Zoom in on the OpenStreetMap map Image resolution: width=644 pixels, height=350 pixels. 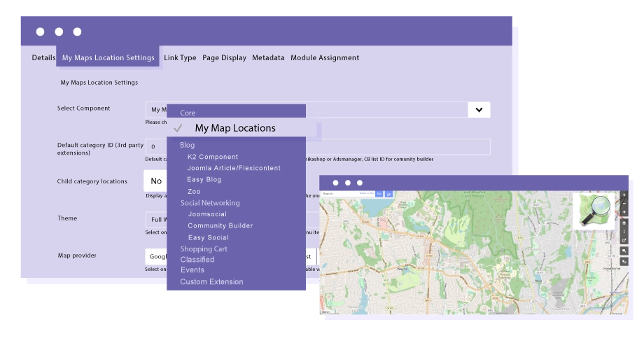[x=624, y=195]
